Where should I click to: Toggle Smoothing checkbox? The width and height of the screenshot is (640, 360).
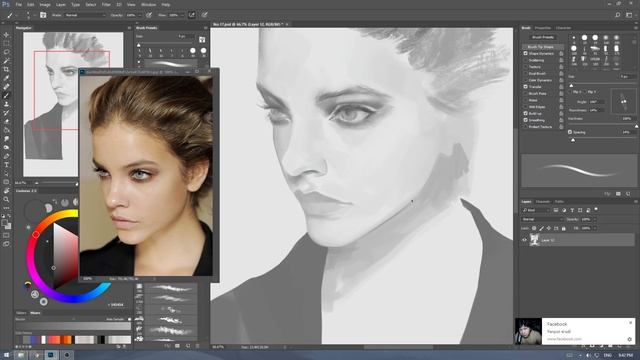tap(526, 120)
